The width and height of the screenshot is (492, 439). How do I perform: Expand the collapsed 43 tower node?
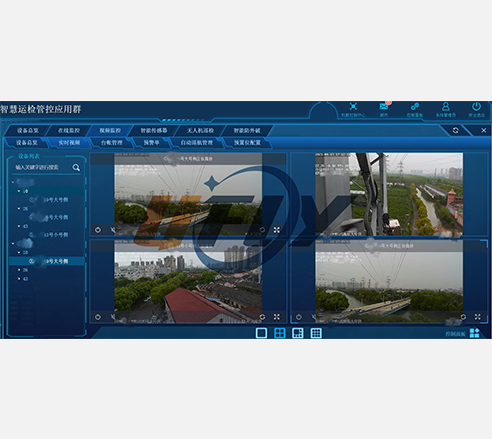pyautogui.click(x=19, y=279)
